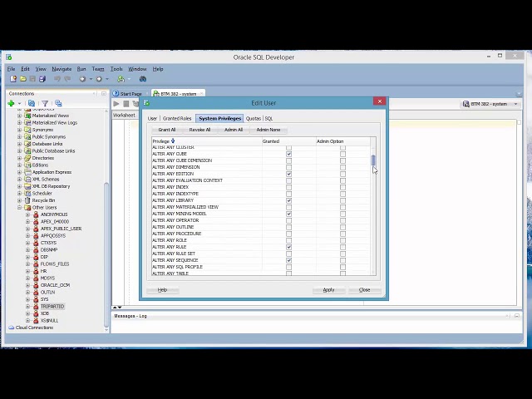Select the ALTER ANY ROLE privilege row
Viewport: 532px width, 399px height.
pyautogui.click(x=260, y=240)
